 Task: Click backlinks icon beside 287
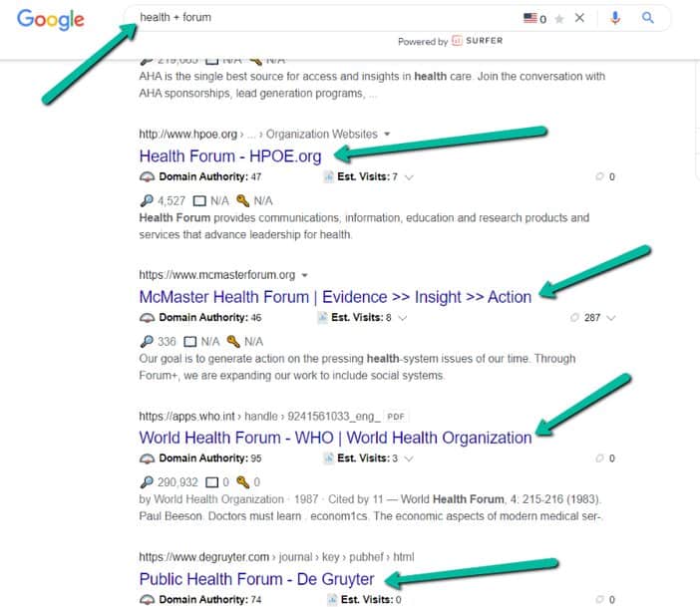click(x=574, y=318)
